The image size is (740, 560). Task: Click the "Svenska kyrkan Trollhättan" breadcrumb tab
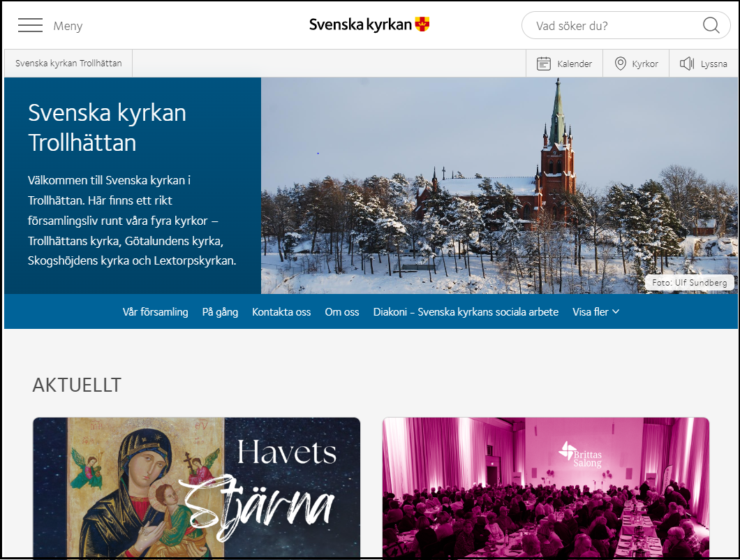pos(68,63)
